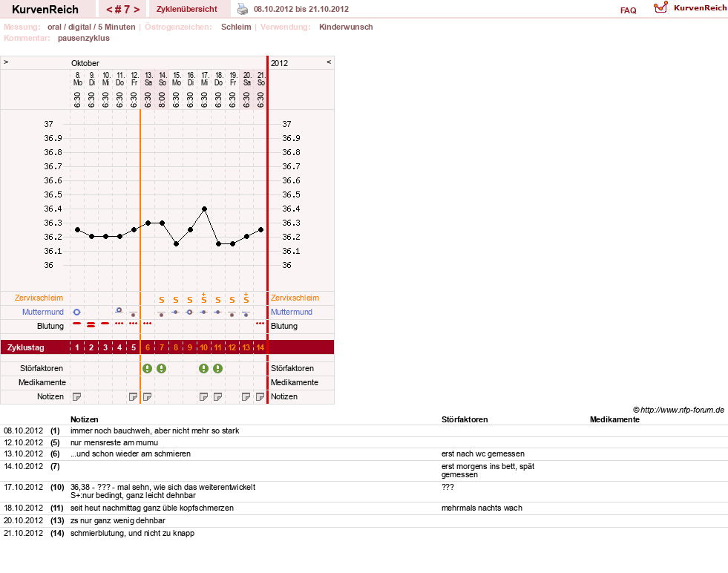Click the note icon for cycle day 11
728x573 pixels.
point(217,396)
